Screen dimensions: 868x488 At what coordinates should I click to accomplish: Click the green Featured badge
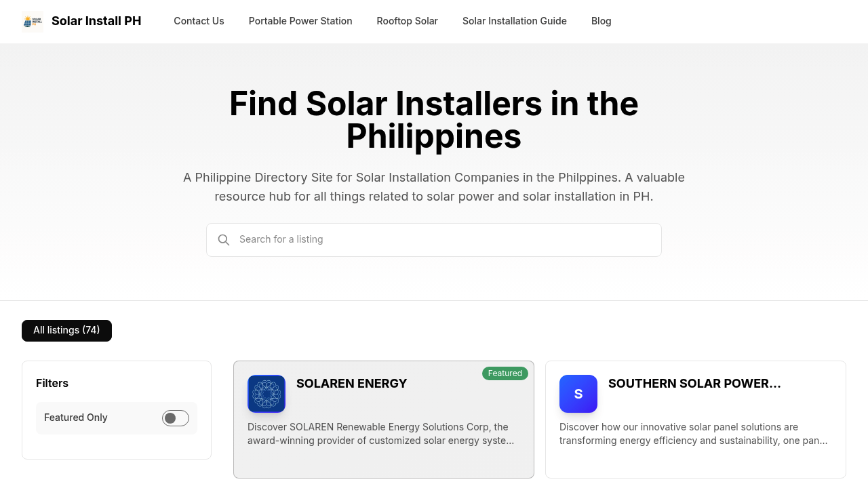pyautogui.click(x=505, y=373)
